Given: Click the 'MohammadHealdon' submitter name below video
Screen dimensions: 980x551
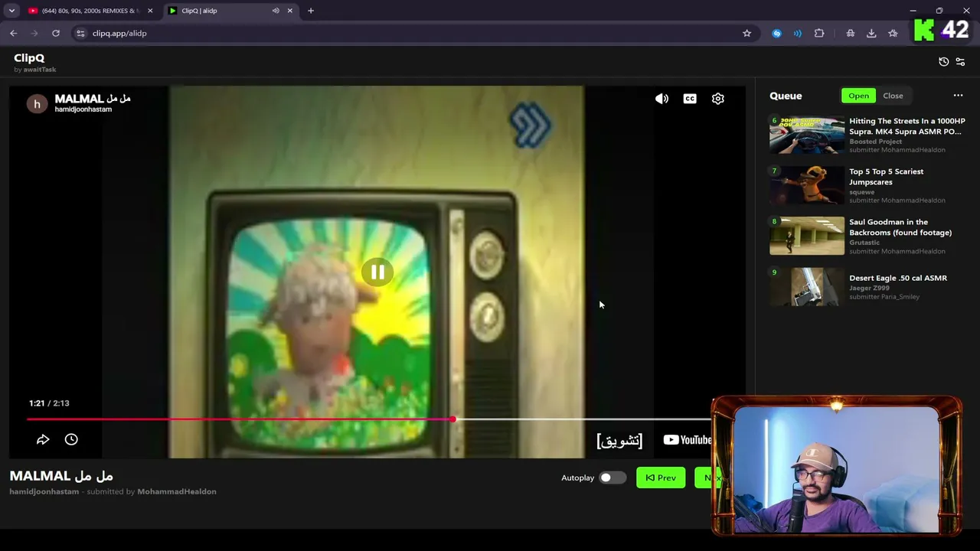Looking at the screenshot, I should click(176, 491).
